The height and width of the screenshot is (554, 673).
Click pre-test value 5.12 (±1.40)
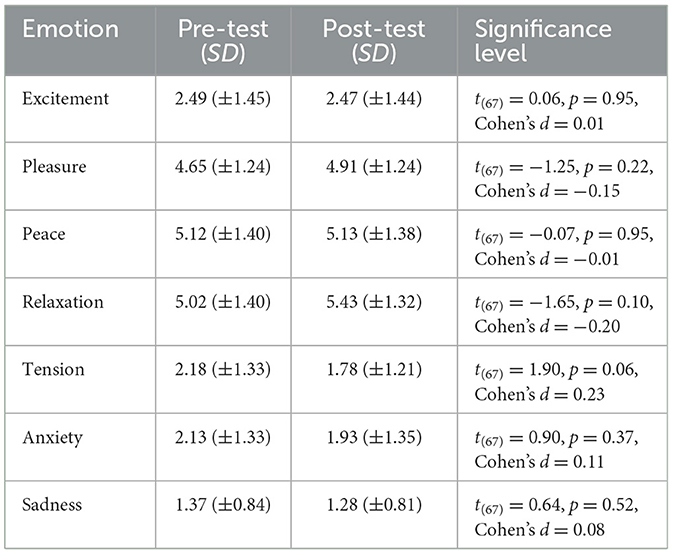click(x=223, y=234)
